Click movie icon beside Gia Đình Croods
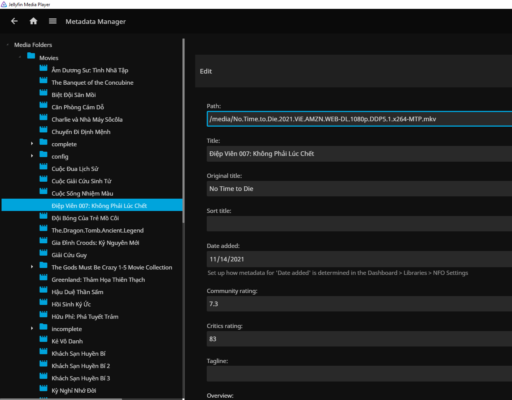Viewport: 512px width, 400px height. coord(43,241)
